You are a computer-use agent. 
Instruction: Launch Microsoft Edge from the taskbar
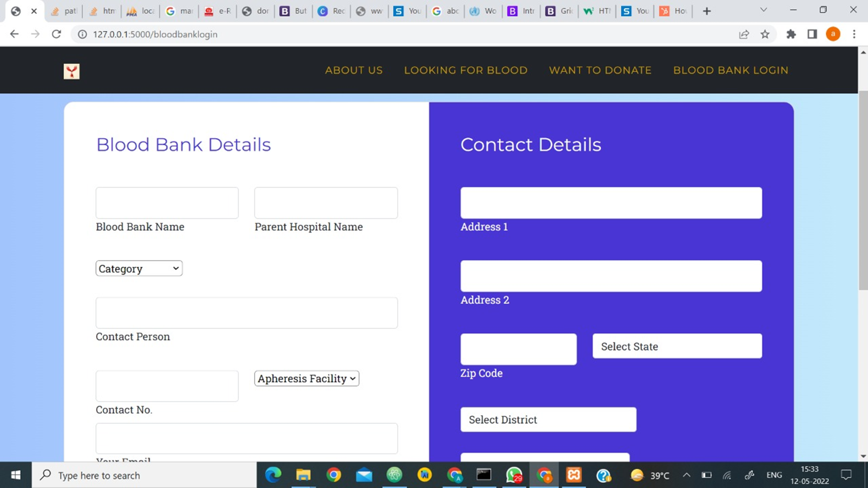(x=273, y=475)
